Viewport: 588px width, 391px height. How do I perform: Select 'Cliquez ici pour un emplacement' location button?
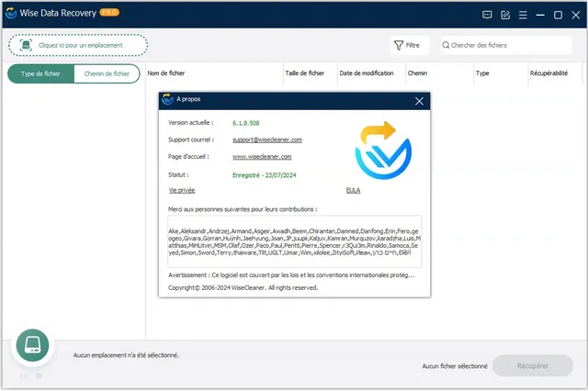click(78, 45)
